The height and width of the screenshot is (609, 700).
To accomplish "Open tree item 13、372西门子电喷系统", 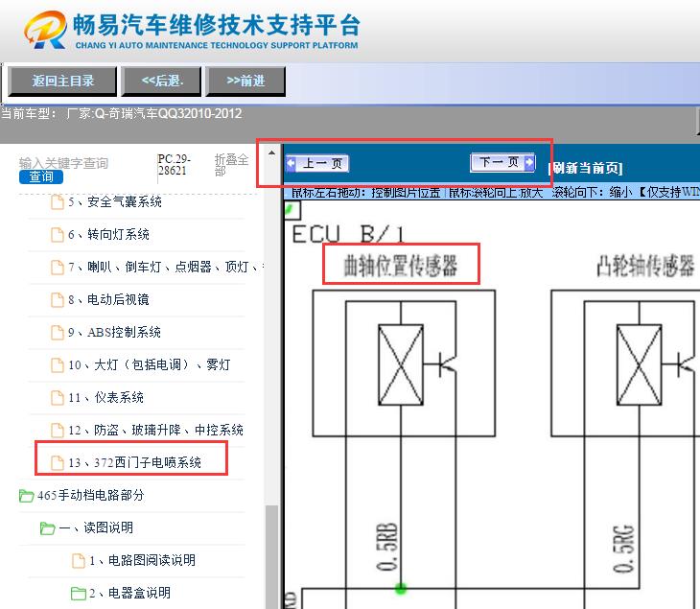I will point(135,462).
